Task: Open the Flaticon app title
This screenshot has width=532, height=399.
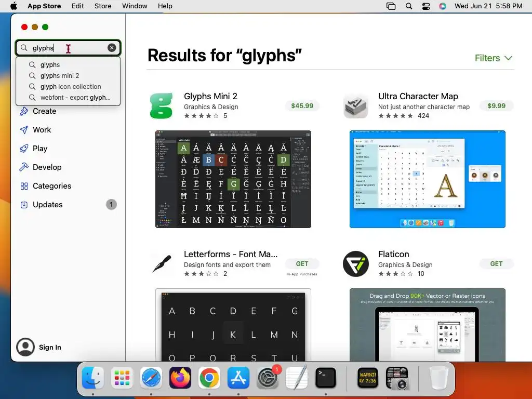Action: [x=394, y=254]
